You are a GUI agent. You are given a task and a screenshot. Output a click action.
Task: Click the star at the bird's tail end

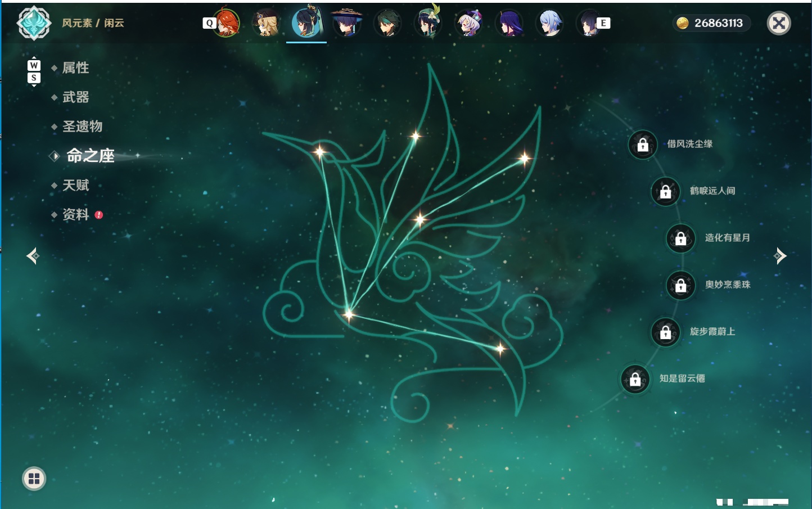[500, 349]
